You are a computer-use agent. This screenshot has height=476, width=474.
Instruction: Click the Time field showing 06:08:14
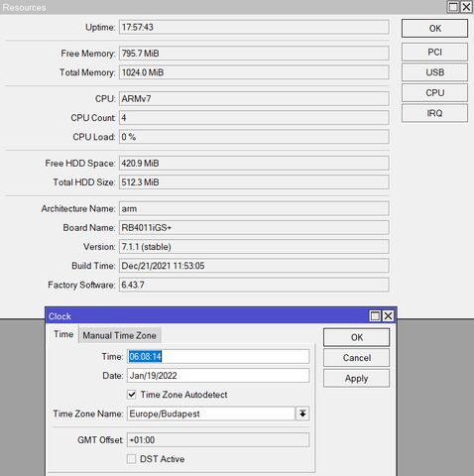(x=218, y=356)
